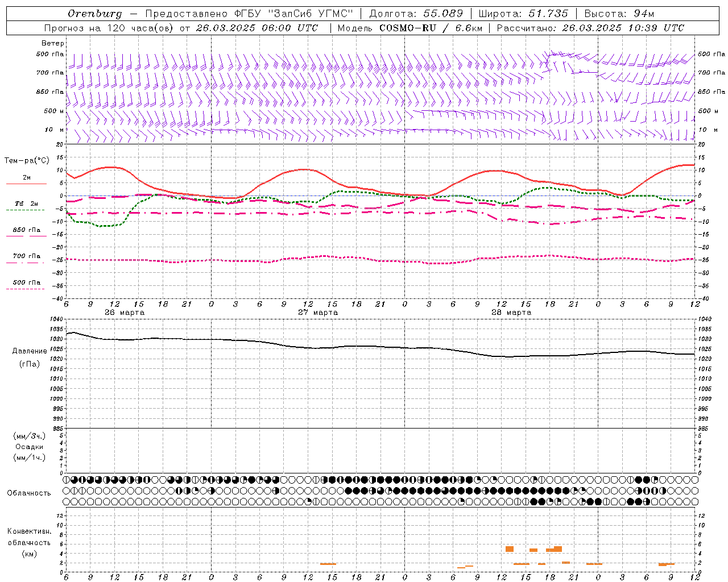Click the "28 марта" date label
The height and width of the screenshot is (582, 728).
click(x=511, y=313)
